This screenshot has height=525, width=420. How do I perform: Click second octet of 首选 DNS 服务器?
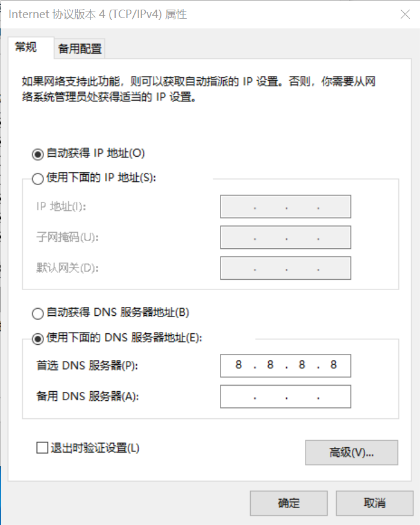coord(270,365)
